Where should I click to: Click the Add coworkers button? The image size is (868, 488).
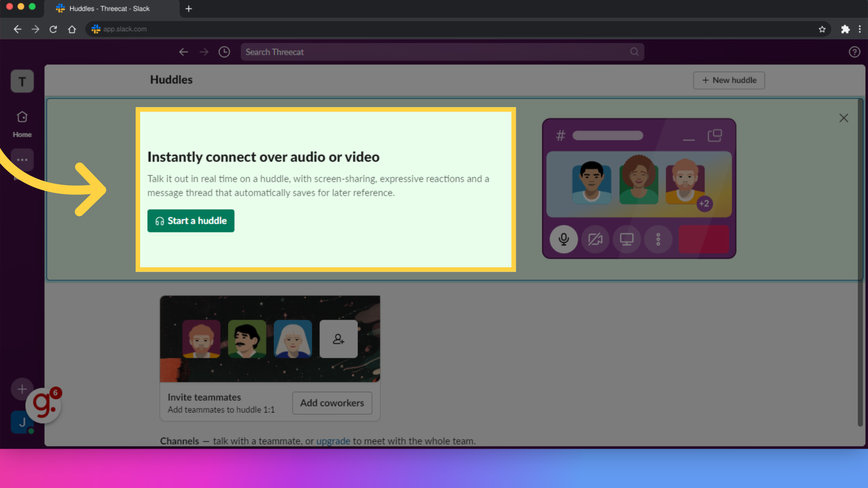point(332,403)
